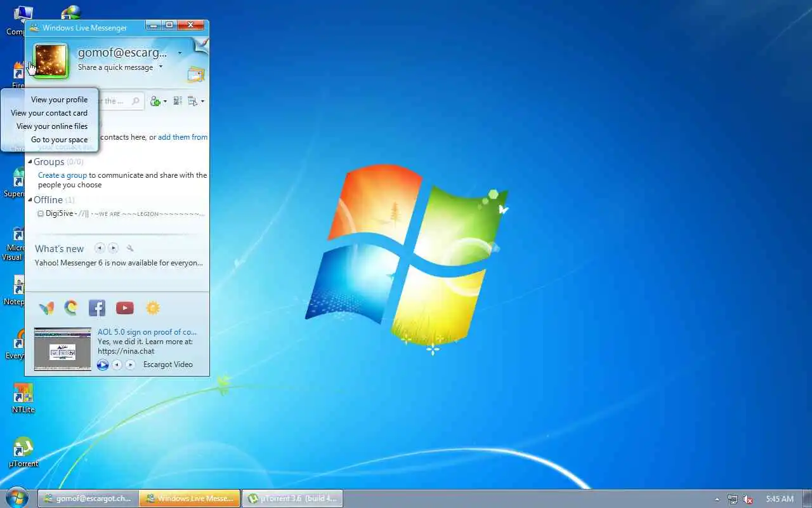Collapse the Groups section
Viewport: 812px width, 508px height.
click(30, 162)
